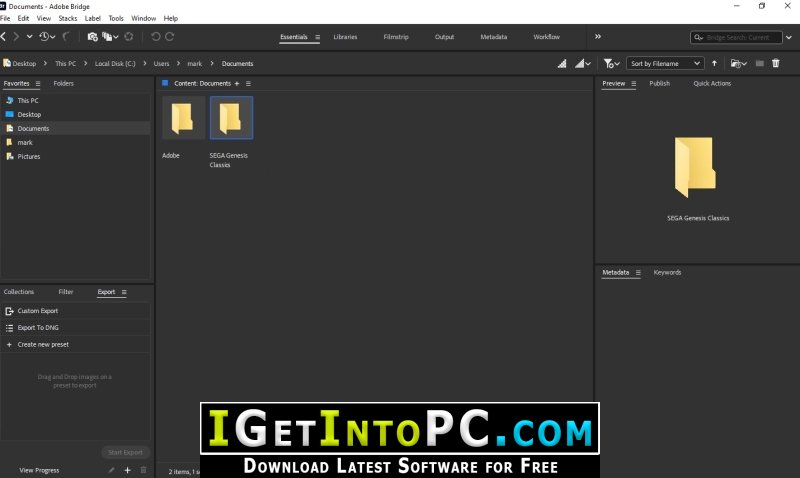Switch to the Keywords tab
The height and width of the screenshot is (478, 800).
click(x=667, y=272)
